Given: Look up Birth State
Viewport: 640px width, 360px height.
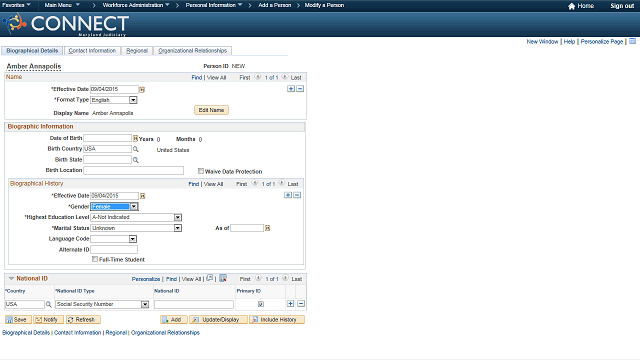Looking at the screenshot, I should pyautogui.click(x=136, y=160).
